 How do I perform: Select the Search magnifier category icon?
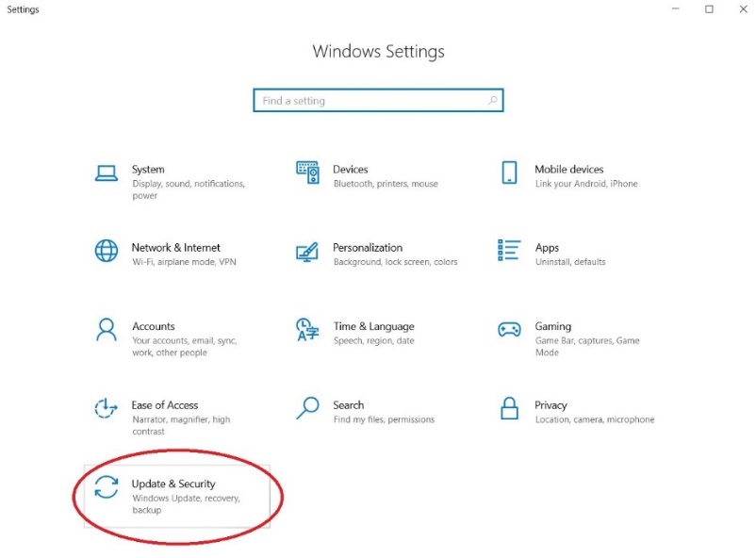point(307,408)
